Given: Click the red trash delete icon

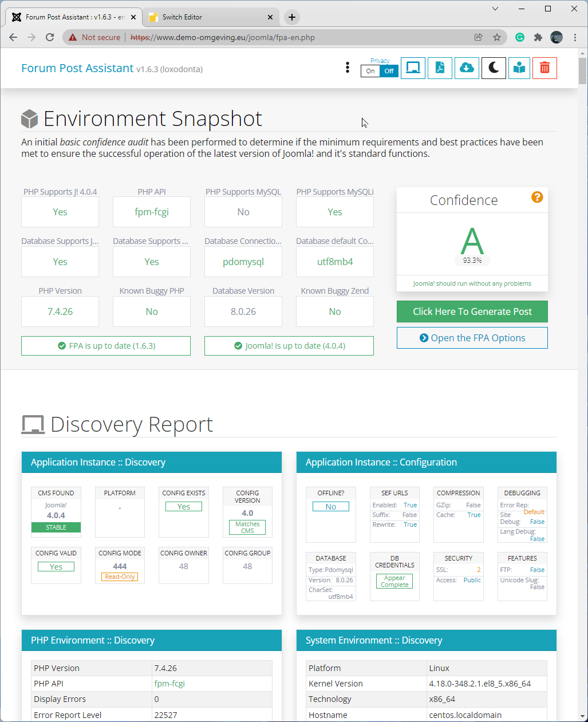Looking at the screenshot, I should pos(544,68).
